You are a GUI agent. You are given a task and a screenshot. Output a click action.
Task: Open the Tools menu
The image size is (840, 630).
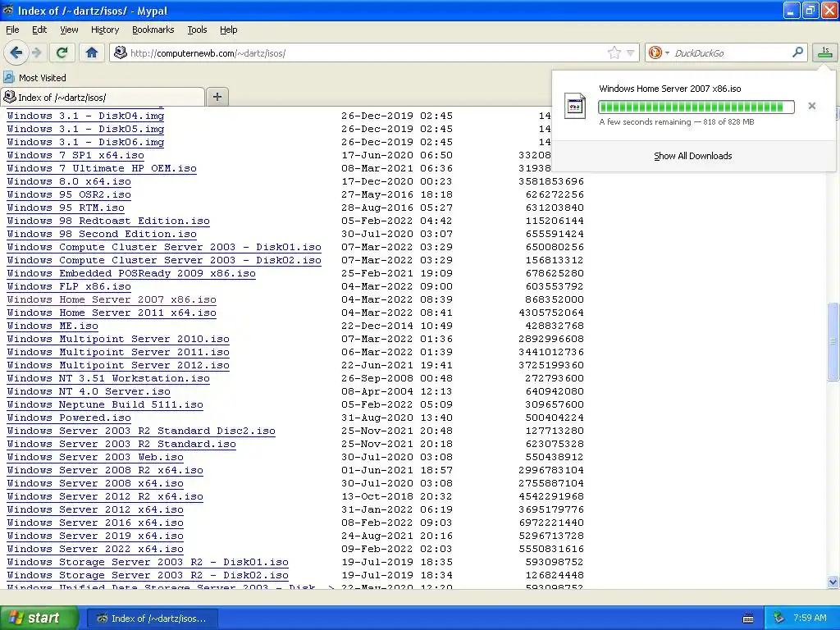coord(197,30)
